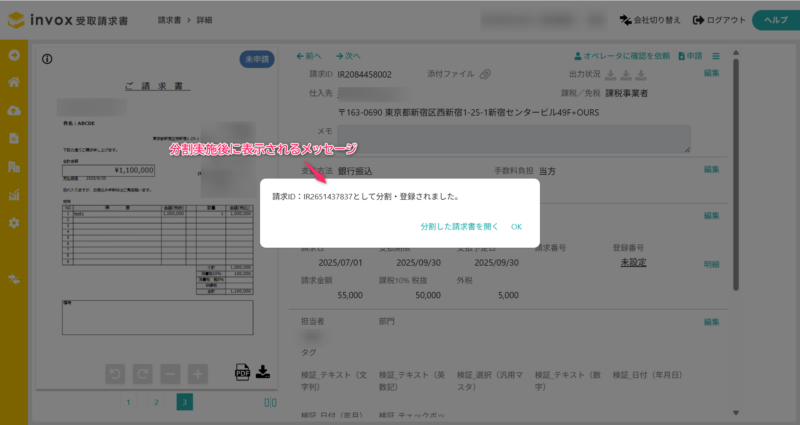Open 分割した請求書を開く link

coord(459,227)
